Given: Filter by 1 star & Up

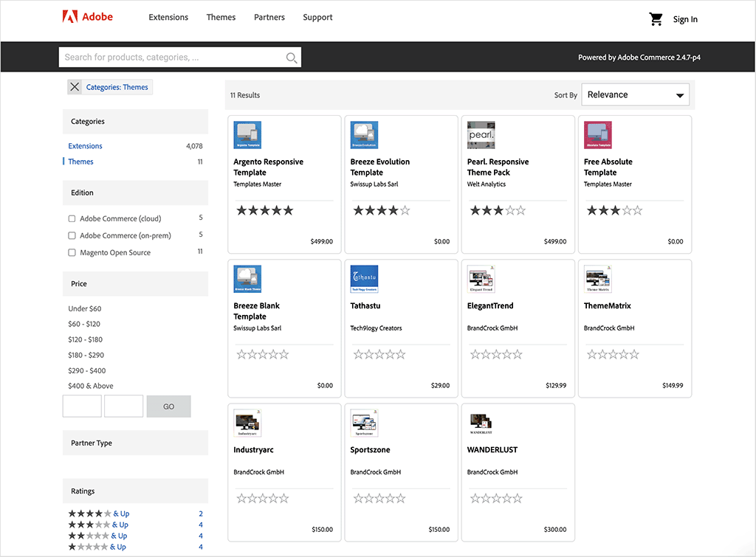Looking at the screenshot, I should [97, 547].
